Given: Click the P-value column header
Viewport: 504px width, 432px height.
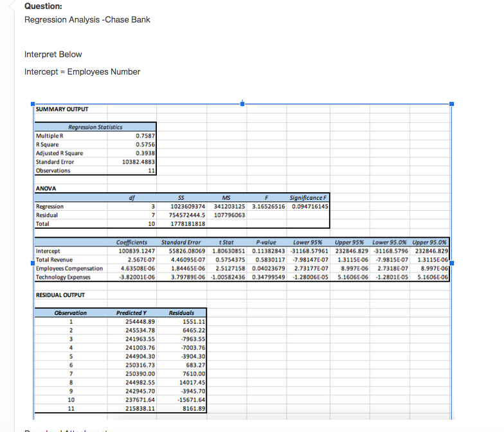Looking at the screenshot, I should pos(266,242).
